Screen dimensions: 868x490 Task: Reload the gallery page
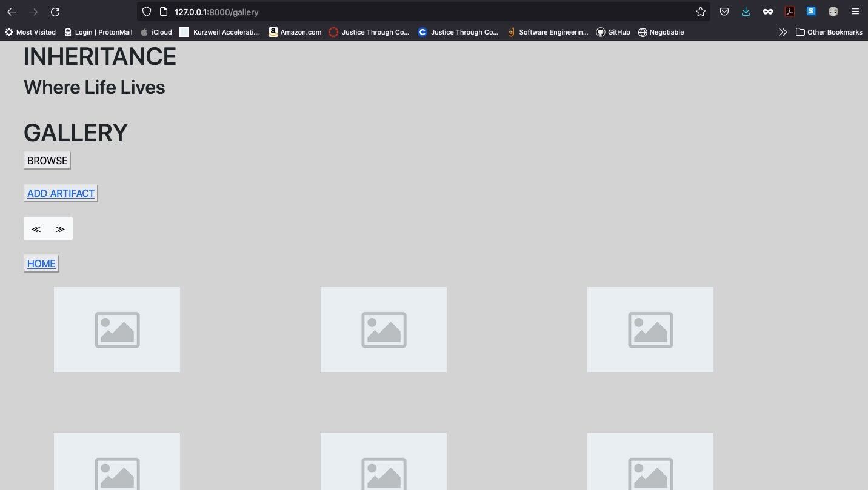click(55, 12)
